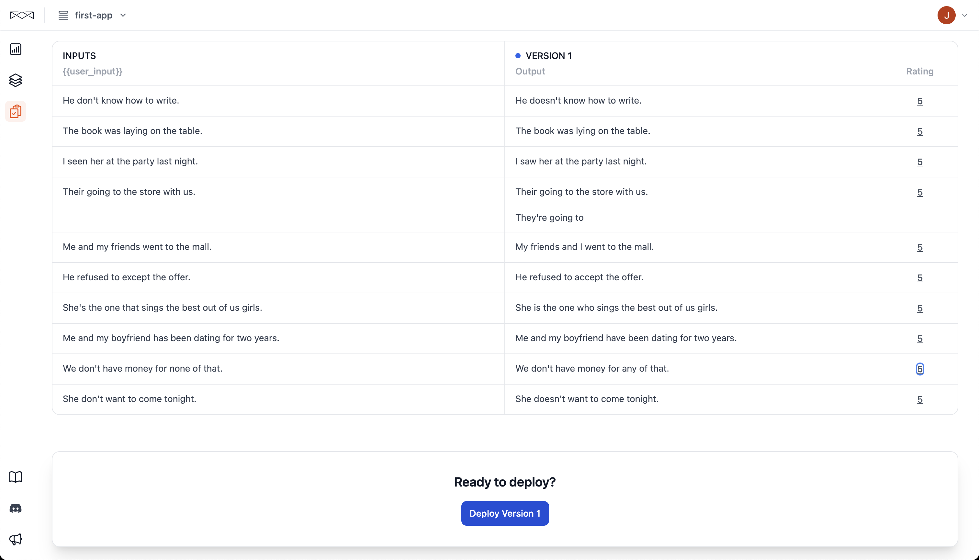Click the J user avatar
The height and width of the screenshot is (560, 979).
tap(946, 15)
